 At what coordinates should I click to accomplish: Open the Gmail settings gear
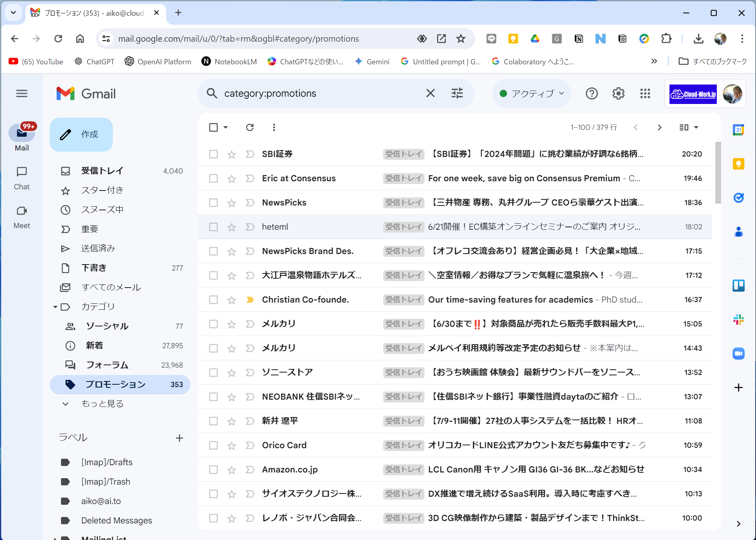[618, 94]
